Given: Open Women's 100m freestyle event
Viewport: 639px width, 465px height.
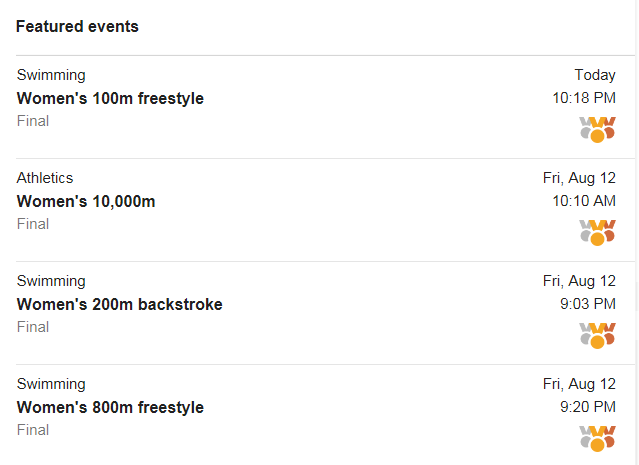Looking at the screenshot, I should (110, 99).
